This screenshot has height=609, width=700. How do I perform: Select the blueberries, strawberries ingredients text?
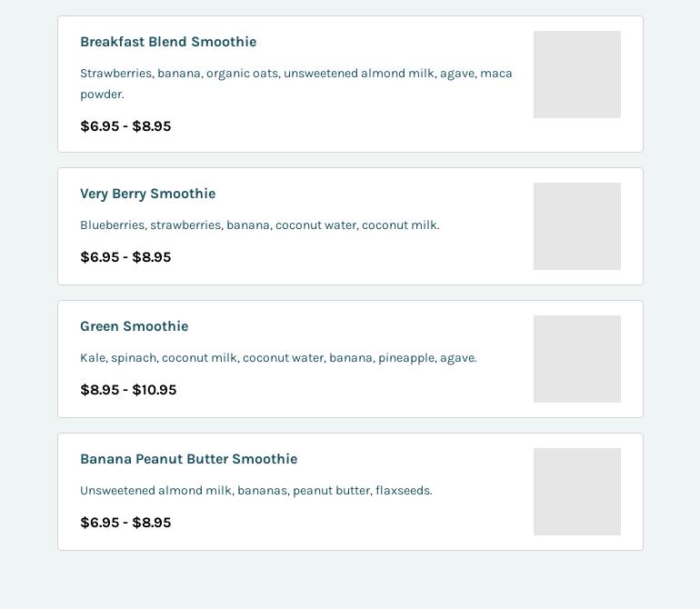coord(259,225)
